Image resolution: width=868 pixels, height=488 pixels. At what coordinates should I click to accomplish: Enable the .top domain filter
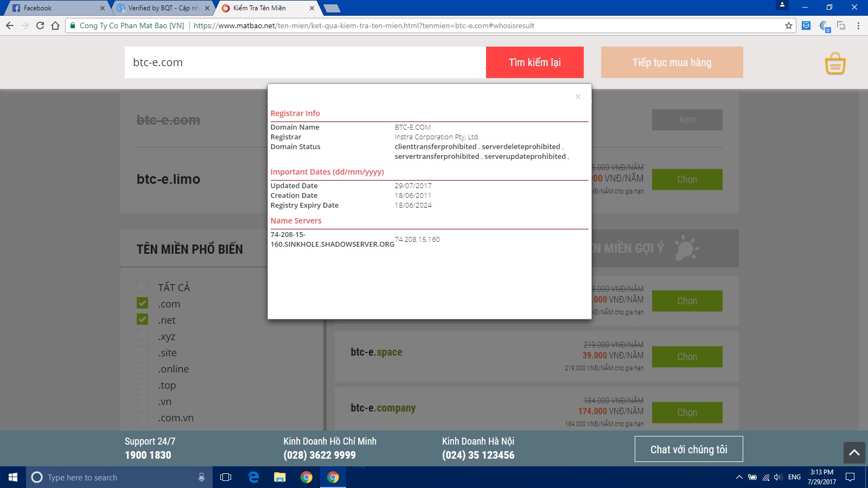(142, 384)
